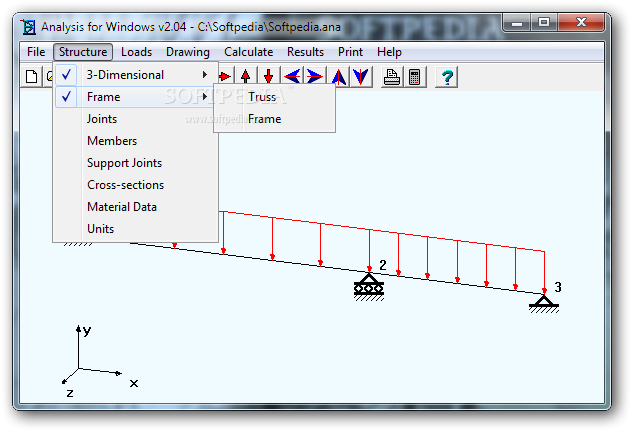The height and width of the screenshot is (431, 632).
Task: Open the Drawing menu
Action: click(x=188, y=52)
